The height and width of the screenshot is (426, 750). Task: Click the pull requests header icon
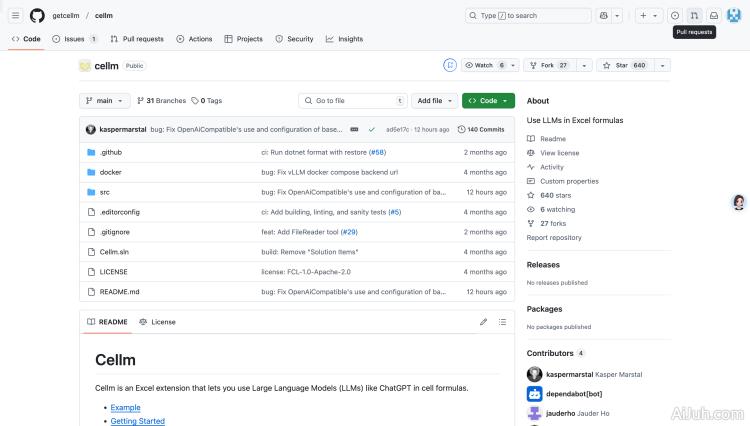694,16
